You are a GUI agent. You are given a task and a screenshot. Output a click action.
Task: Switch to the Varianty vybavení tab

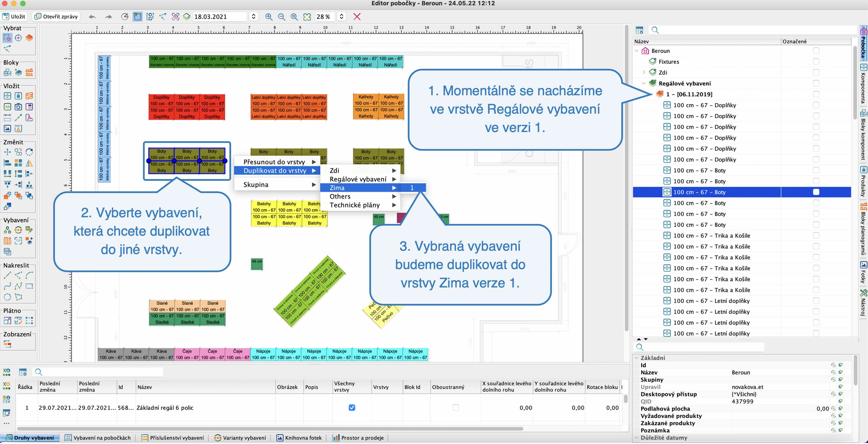[240, 438]
